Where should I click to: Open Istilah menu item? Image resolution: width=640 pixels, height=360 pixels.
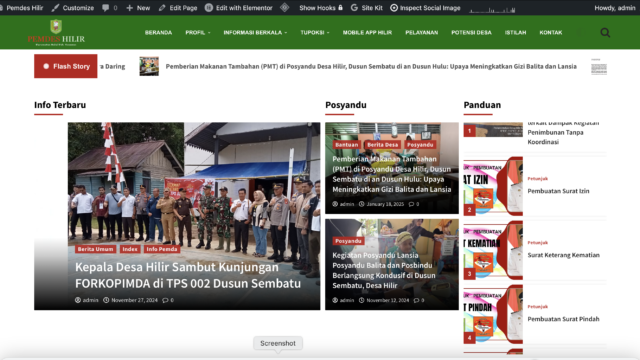coord(516,32)
